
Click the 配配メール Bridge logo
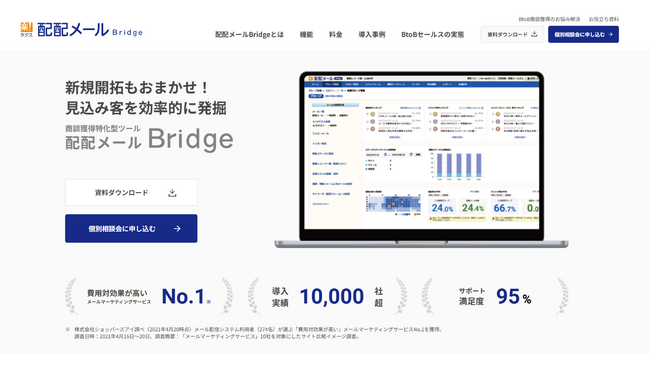click(x=81, y=30)
